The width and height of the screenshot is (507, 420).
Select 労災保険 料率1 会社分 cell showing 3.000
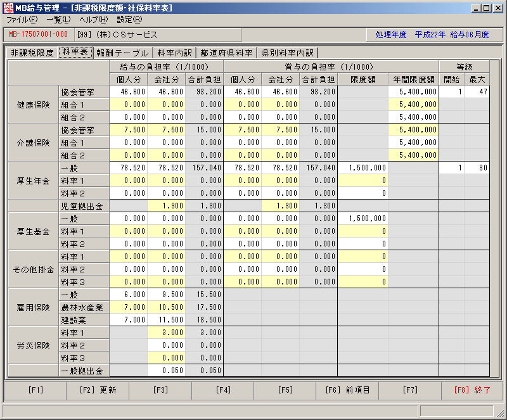pyautogui.click(x=166, y=333)
